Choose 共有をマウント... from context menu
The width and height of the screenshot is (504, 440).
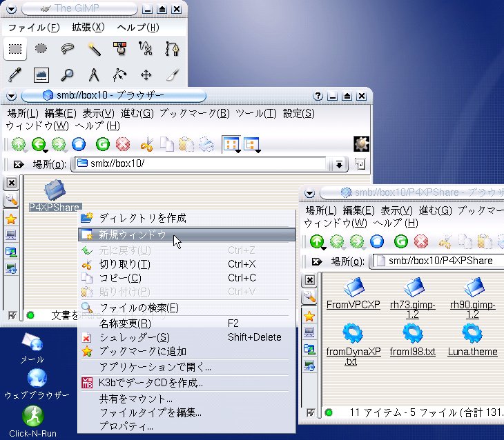click(x=186, y=399)
